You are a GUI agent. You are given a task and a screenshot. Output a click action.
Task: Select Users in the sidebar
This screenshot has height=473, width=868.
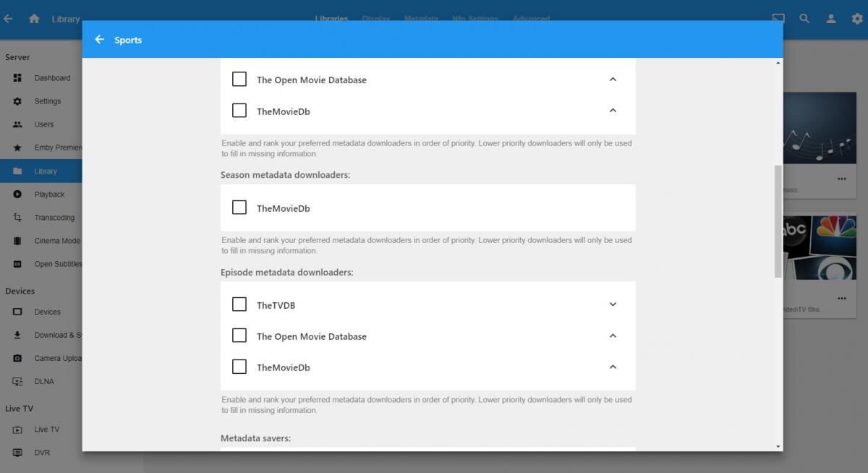click(43, 124)
